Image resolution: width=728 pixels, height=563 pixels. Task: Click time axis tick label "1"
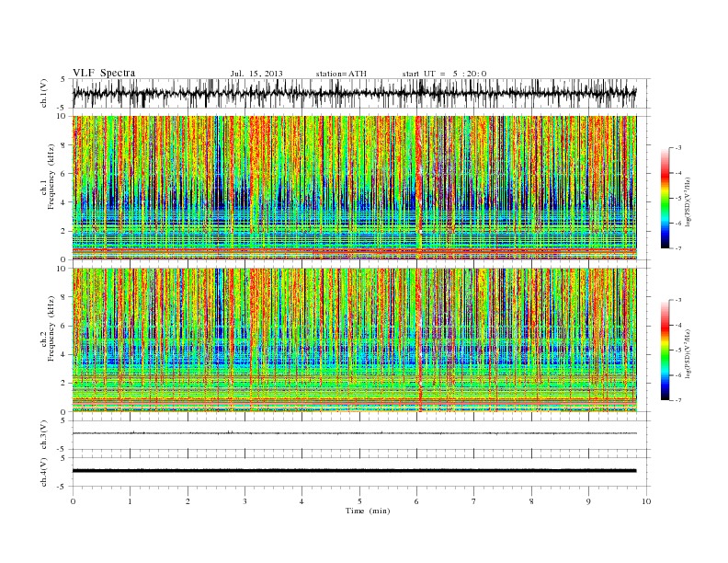pyautogui.click(x=130, y=501)
